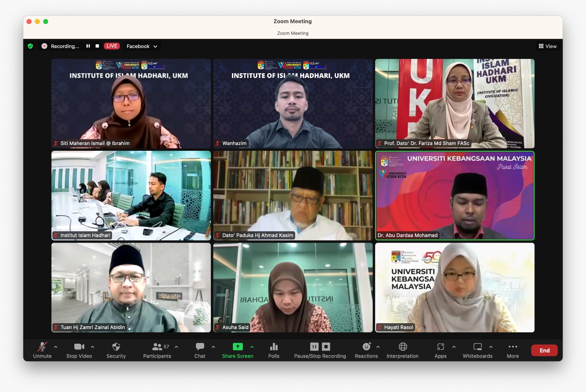Screen dimensions: 586x392
Task: Click the green encryption shield icon
Action: 30,46
